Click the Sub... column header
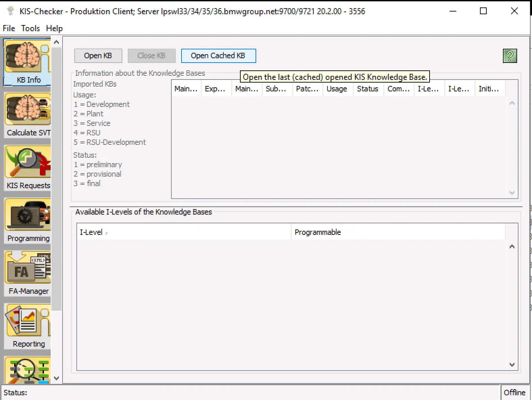Screen dimensions: 532x400 (277, 89)
